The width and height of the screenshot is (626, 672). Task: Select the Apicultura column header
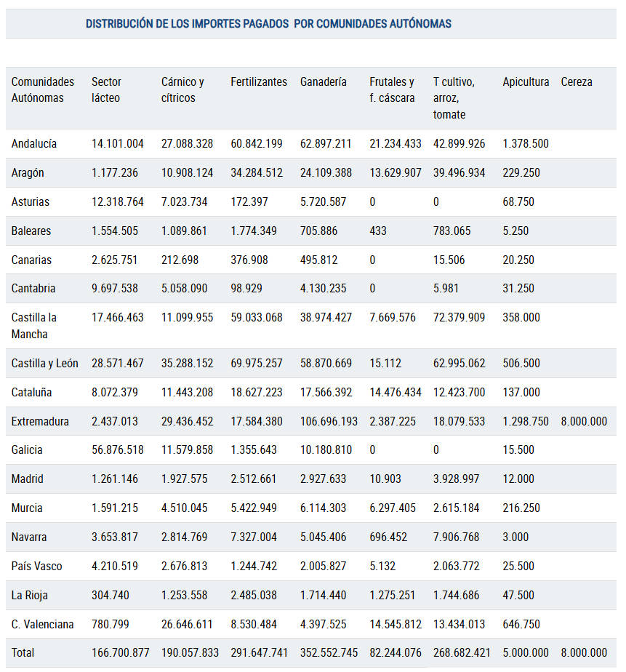(526, 81)
